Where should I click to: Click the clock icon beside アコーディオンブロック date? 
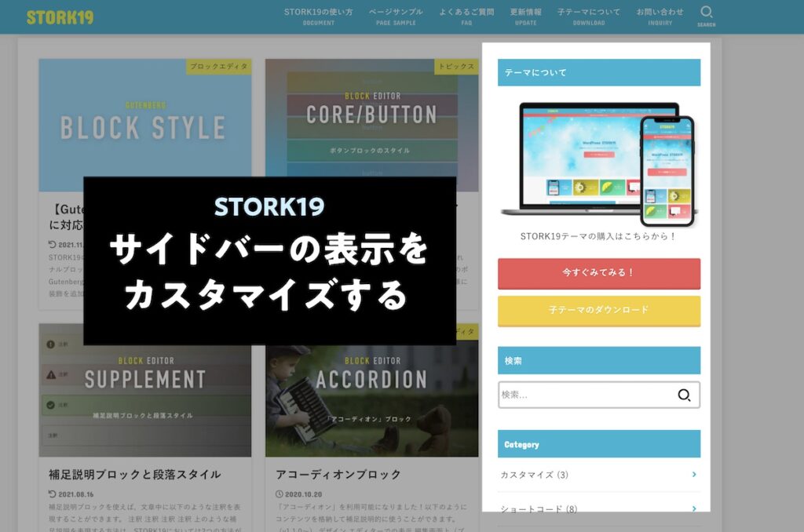click(278, 495)
